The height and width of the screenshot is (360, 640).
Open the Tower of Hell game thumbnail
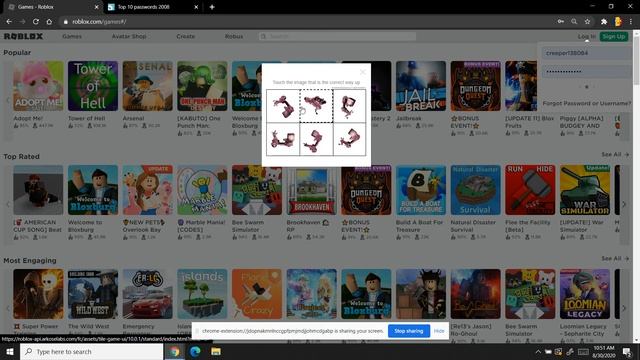93,86
